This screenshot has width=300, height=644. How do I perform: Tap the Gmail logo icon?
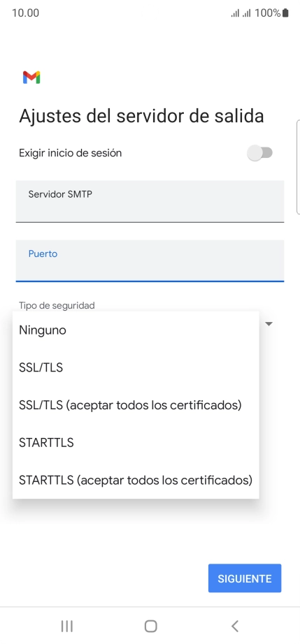tap(31, 78)
